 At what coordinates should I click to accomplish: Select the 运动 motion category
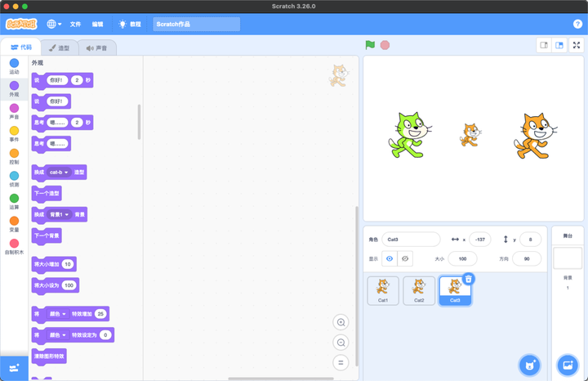tap(14, 66)
